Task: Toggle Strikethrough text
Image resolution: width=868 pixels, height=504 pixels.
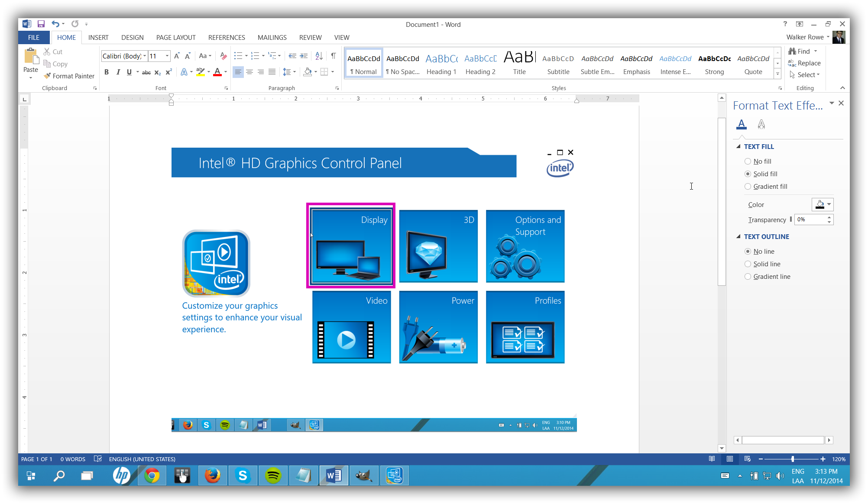Action: (146, 72)
